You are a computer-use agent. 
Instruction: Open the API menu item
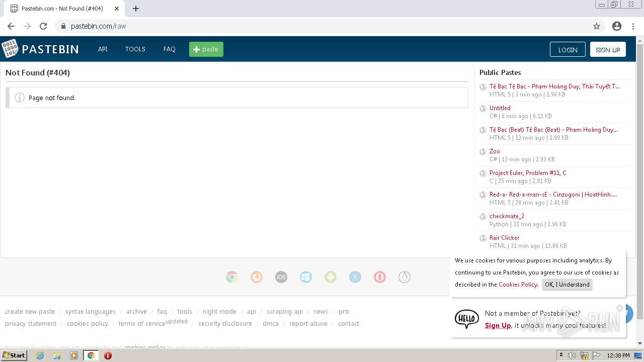point(103,49)
